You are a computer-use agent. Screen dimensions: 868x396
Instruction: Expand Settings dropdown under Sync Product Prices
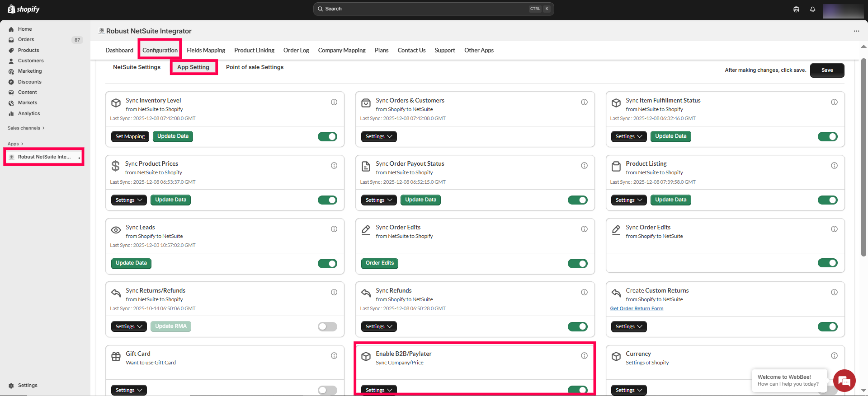coord(128,200)
